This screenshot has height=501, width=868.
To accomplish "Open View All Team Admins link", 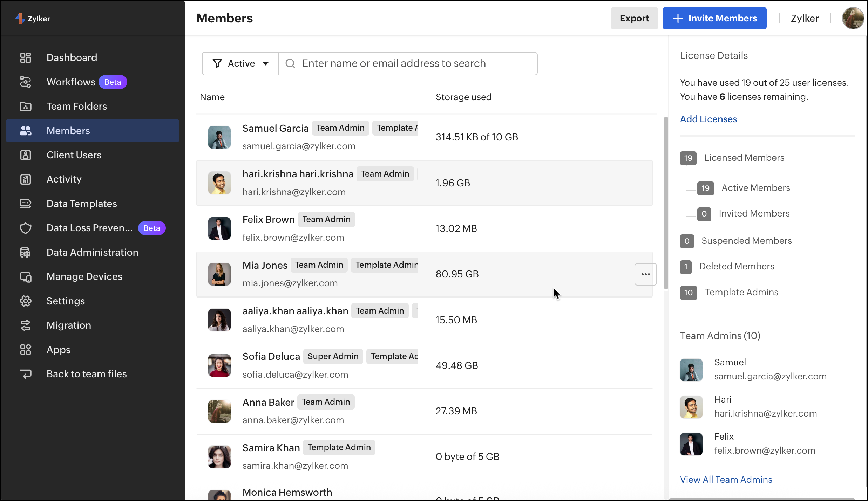I will tap(726, 480).
